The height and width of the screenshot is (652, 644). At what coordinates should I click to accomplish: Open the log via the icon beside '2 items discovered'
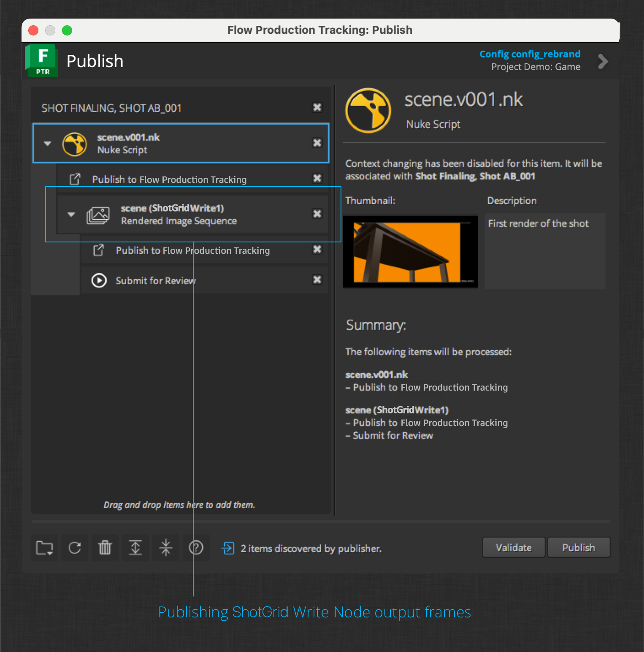point(228,548)
